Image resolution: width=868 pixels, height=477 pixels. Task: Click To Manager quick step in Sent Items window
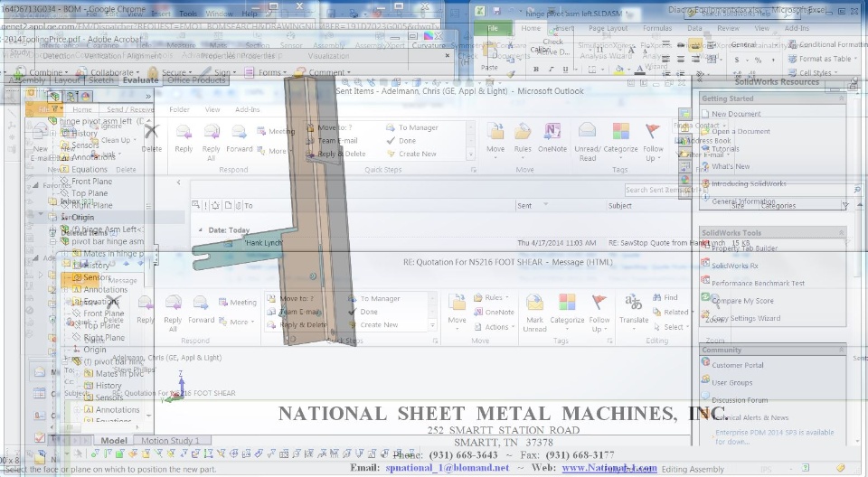click(412, 127)
